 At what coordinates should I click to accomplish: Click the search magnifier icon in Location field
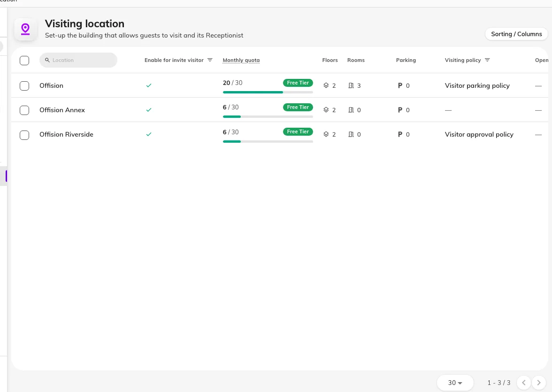click(47, 60)
